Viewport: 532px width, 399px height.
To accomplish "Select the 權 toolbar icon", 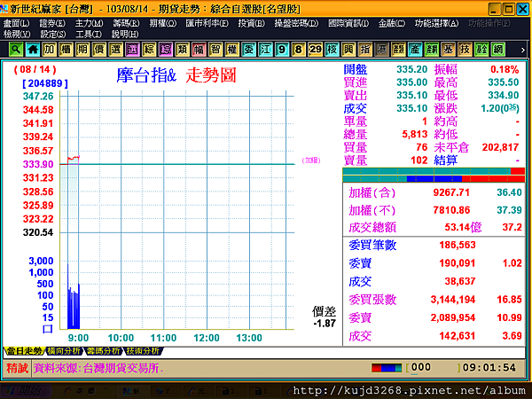I will click(x=232, y=50).
